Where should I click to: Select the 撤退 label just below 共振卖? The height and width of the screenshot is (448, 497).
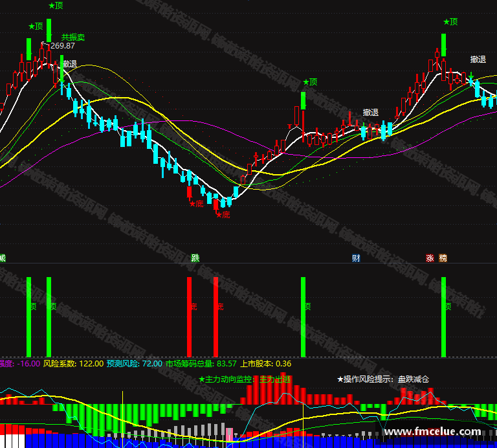[x=69, y=63]
